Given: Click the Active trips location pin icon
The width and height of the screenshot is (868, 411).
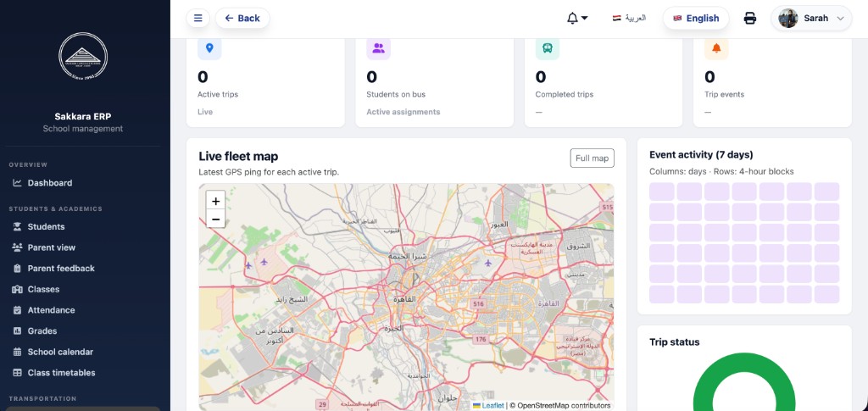Looking at the screenshot, I should pos(209,48).
